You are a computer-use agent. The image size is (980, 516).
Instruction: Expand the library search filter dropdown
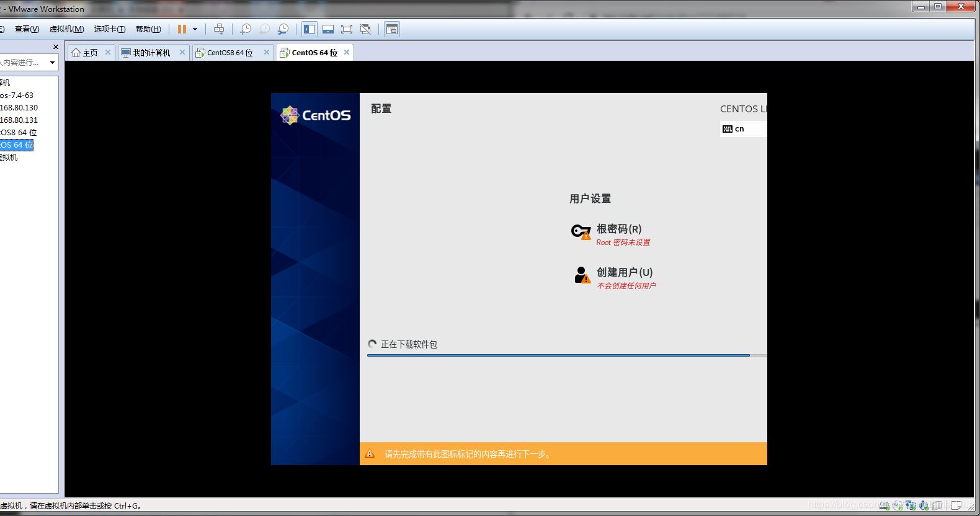[x=52, y=63]
